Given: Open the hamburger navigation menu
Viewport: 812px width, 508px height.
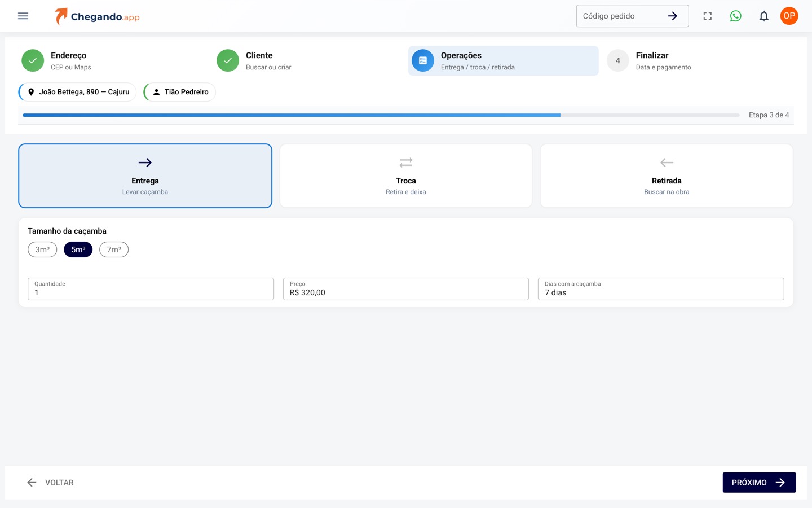Looking at the screenshot, I should click(23, 16).
